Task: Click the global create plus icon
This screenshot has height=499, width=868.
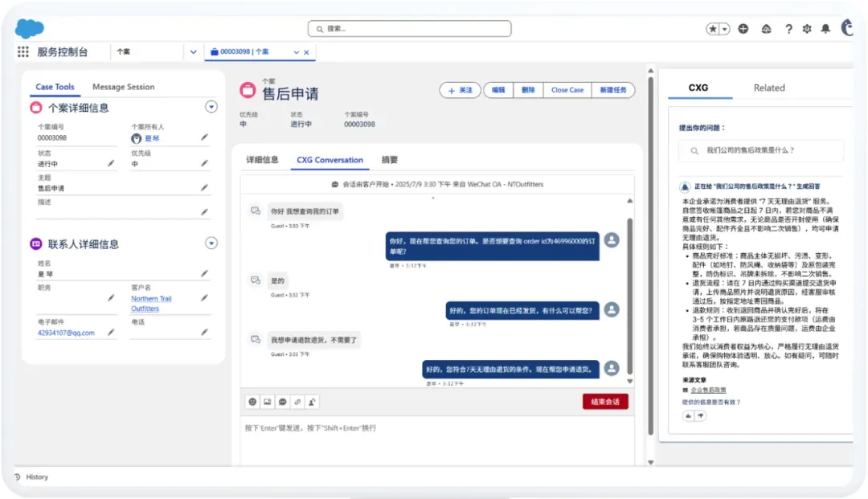Action: 743,29
